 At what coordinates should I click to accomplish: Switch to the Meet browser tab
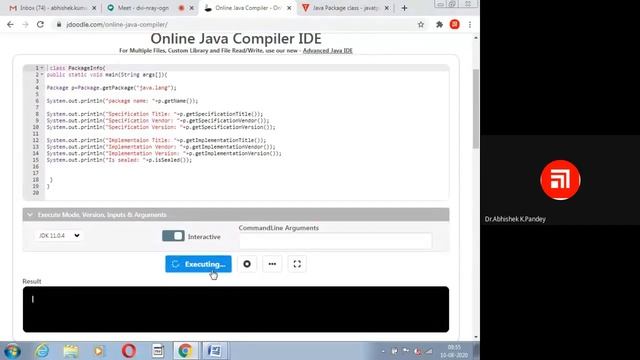click(x=143, y=8)
